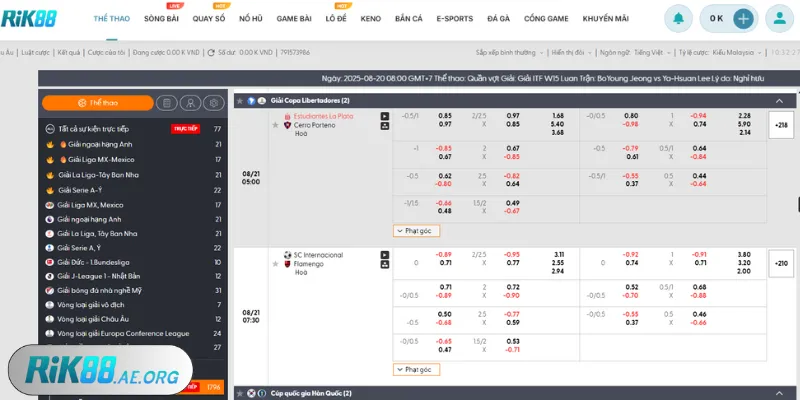
Task: Click statistics icon under SC Internacional live stream
Action: 385,265
